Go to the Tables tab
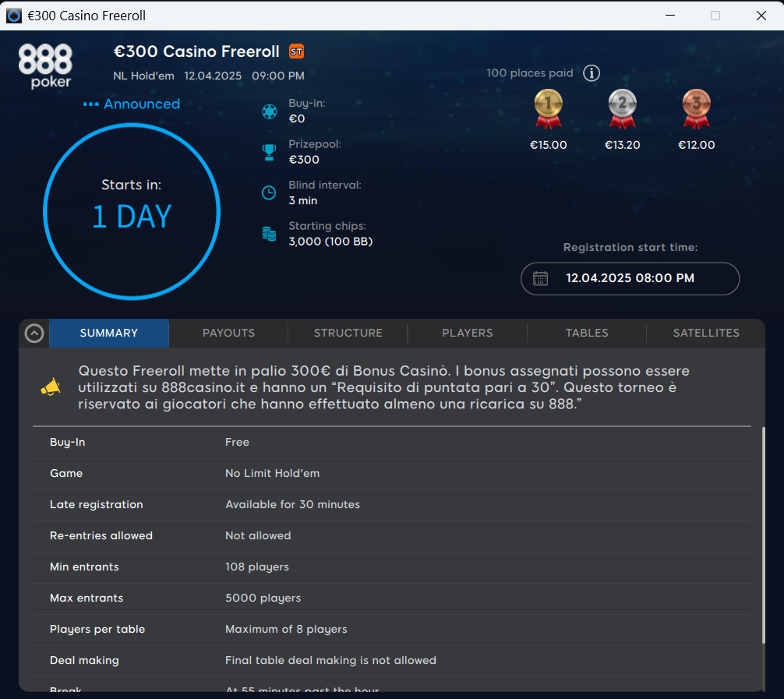This screenshot has height=699, width=784. pos(586,333)
